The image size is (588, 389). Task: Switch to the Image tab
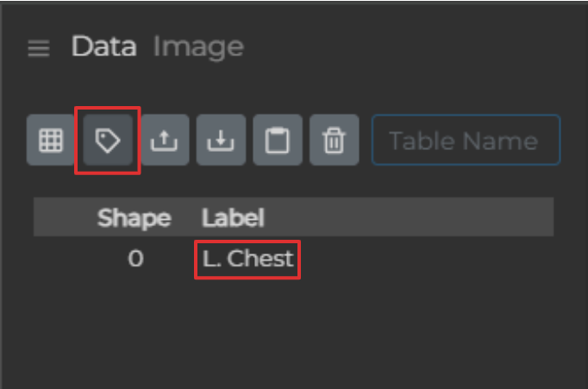click(x=197, y=47)
